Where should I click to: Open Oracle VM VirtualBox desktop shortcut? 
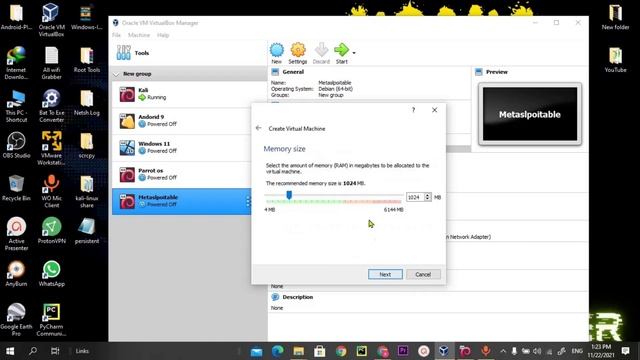51,20
